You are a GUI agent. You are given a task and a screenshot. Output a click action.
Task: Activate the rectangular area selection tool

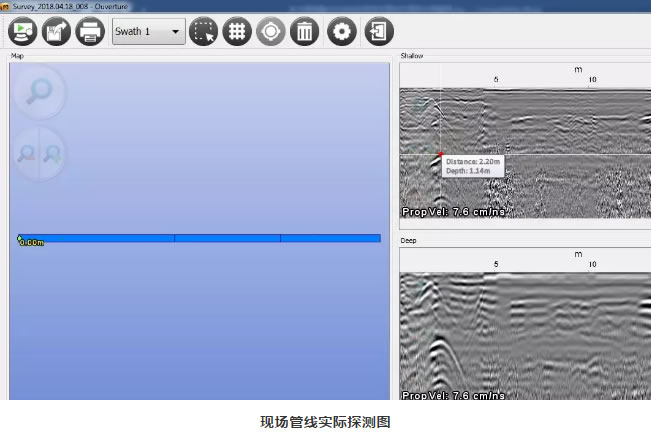(x=204, y=31)
